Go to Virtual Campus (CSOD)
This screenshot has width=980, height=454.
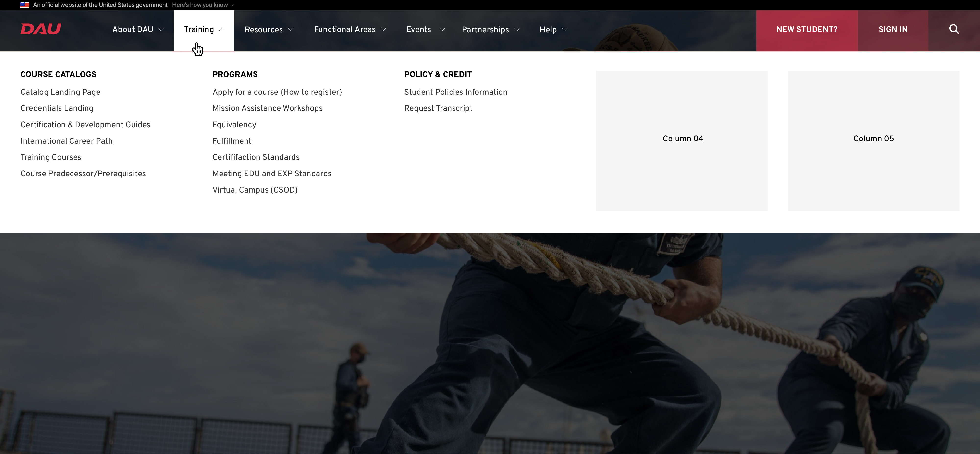pos(255,190)
